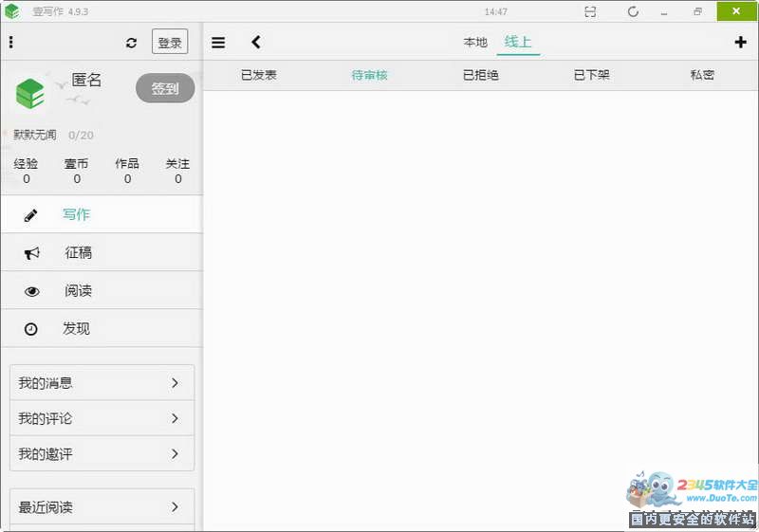
Task: Click the clock icon for 发现
Action: pyautogui.click(x=31, y=329)
